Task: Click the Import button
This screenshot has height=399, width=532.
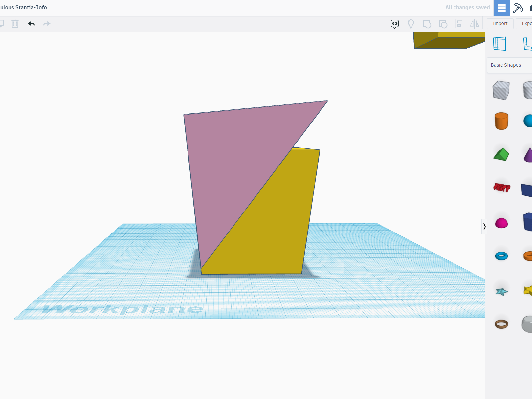Action: pos(500,24)
